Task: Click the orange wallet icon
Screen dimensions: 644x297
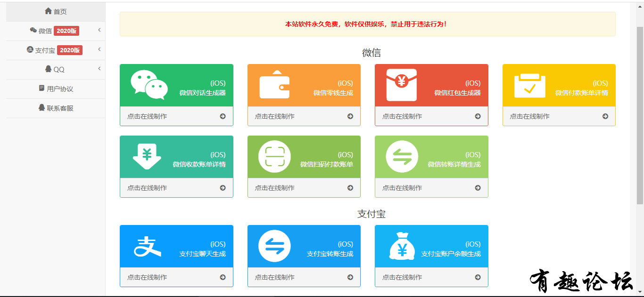Action: tap(274, 85)
